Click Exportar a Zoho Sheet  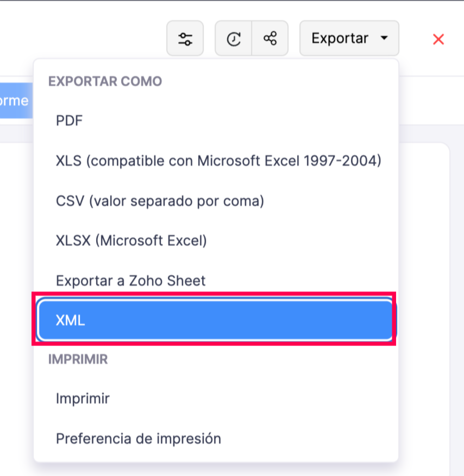[130, 281]
